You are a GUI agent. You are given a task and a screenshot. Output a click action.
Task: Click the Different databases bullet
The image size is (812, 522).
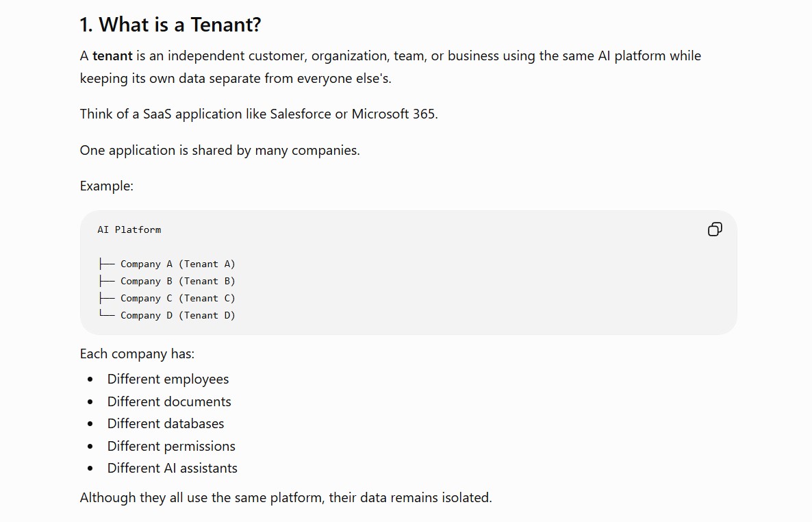click(165, 423)
